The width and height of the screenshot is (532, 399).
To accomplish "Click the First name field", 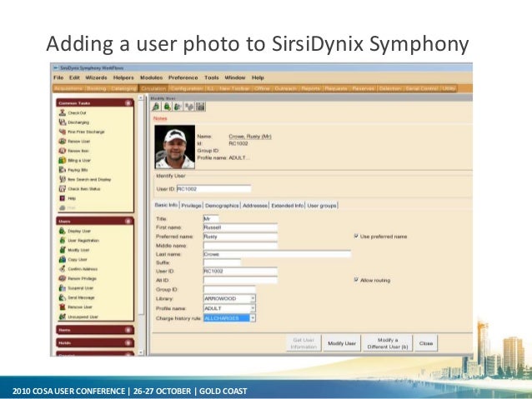I will click(x=240, y=227).
